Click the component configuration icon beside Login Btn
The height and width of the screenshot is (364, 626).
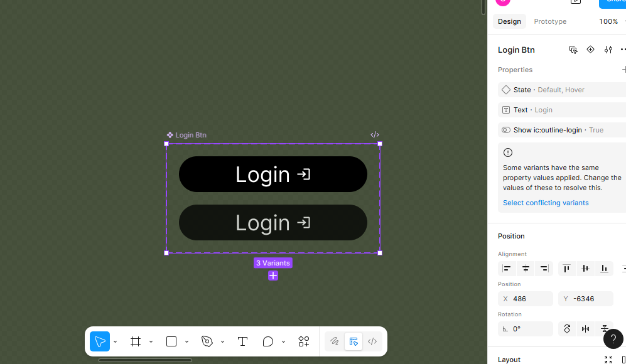(x=573, y=50)
